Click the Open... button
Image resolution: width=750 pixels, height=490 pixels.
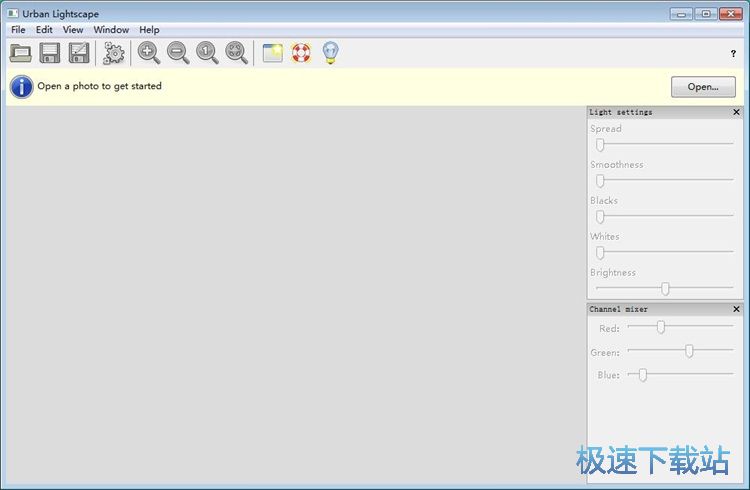[703, 87]
